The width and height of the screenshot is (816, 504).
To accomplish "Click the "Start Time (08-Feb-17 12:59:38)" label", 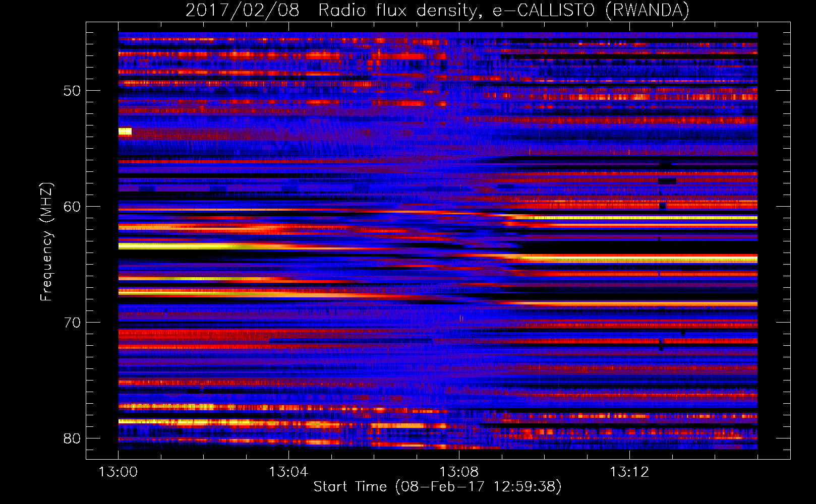I will (x=437, y=487).
